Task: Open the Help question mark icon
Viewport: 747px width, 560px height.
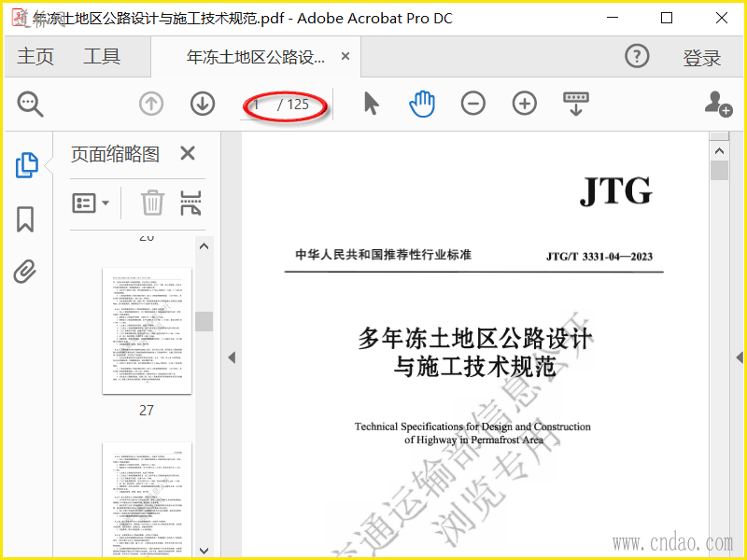Action: pos(637,56)
